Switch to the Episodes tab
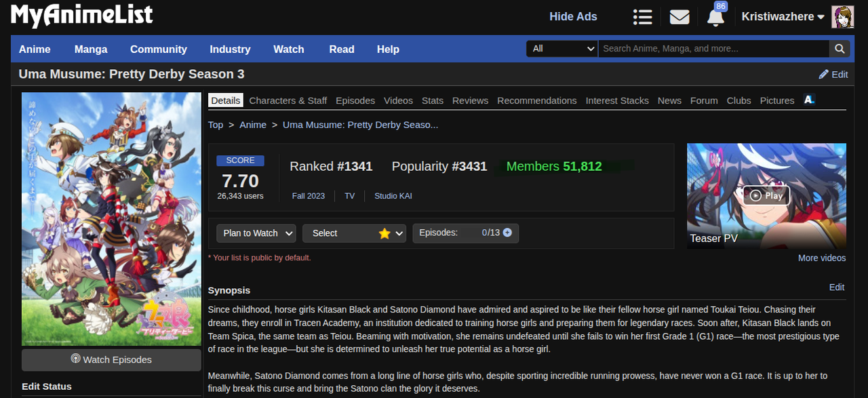This screenshot has height=398, width=868. (355, 100)
